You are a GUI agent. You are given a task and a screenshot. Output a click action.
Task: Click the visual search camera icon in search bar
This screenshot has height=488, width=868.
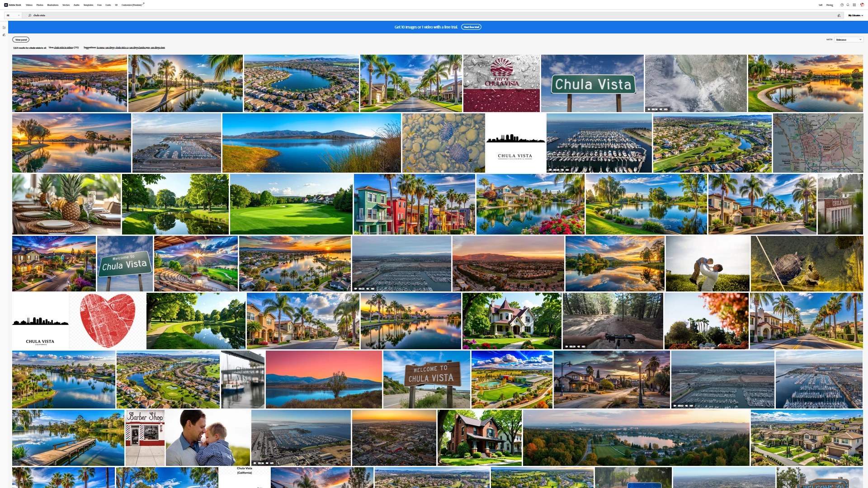pos(839,15)
